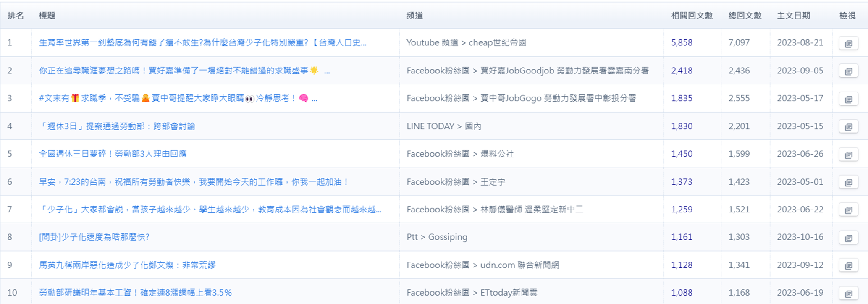Click related reply count 1,373
This screenshot has height=304, width=868.
(x=682, y=182)
